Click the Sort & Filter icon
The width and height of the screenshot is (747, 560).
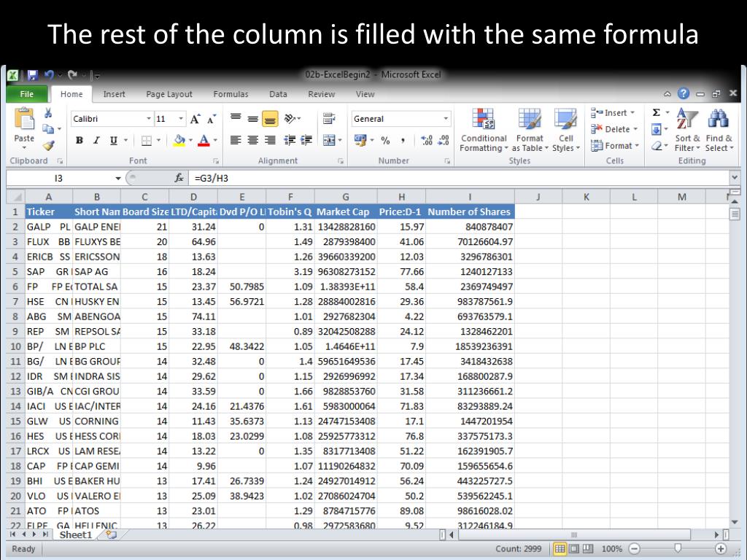pos(687,118)
